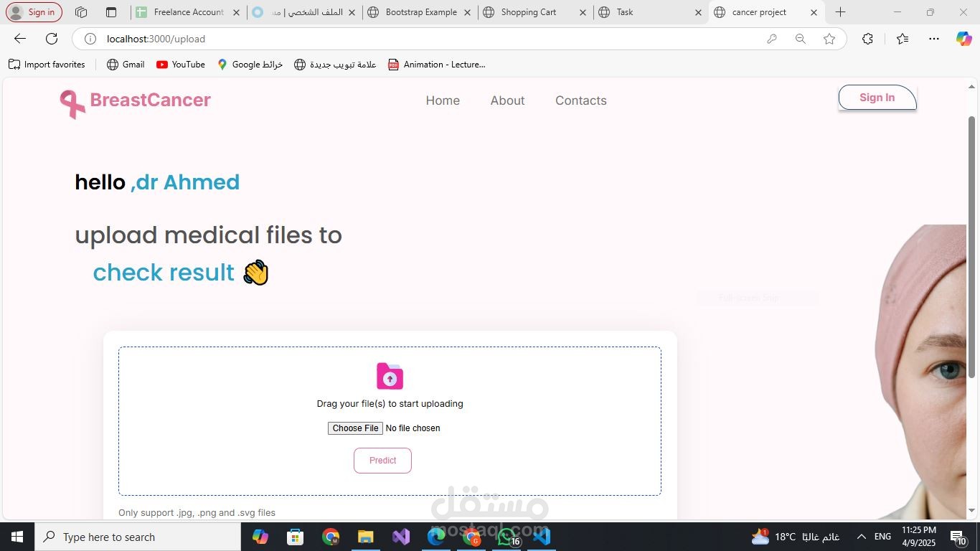Click the browser profile Sign in button

point(34,12)
